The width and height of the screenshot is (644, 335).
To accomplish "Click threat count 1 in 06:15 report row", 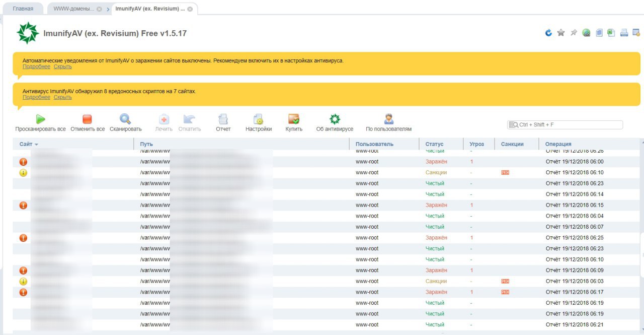I will (x=471, y=205).
